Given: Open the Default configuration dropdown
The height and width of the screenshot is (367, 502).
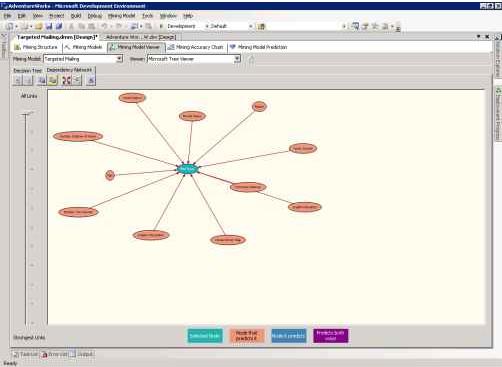Looking at the screenshot, I should coord(251,26).
